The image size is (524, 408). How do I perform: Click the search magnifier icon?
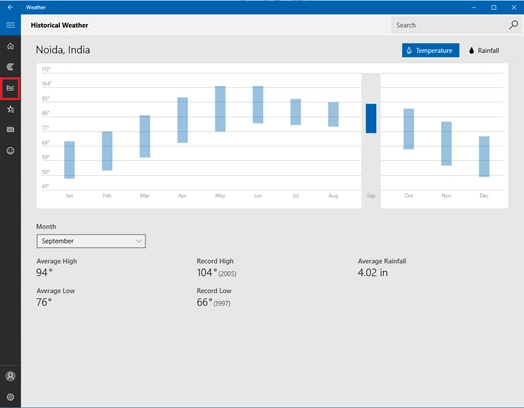pos(513,25)
